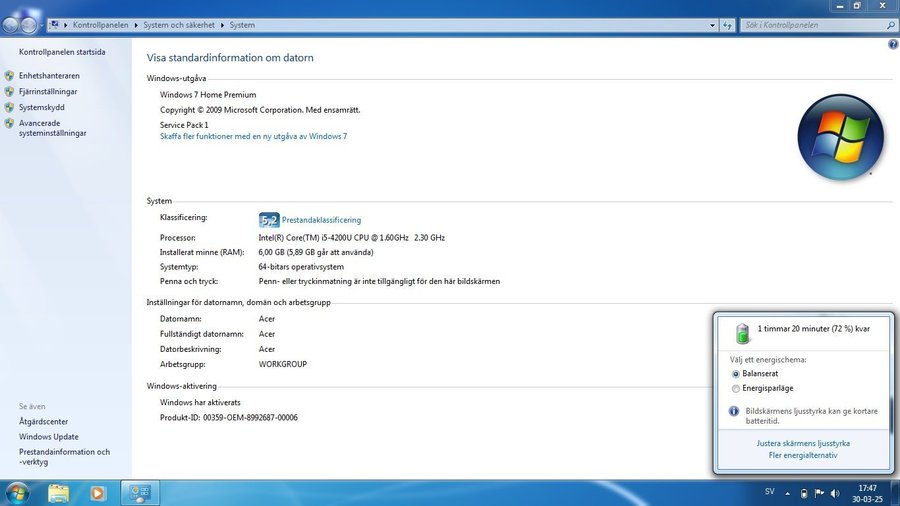Select the Energisparläge power plan
The height and width of the screenshot is (506, 900).
(x=737, y=388)
